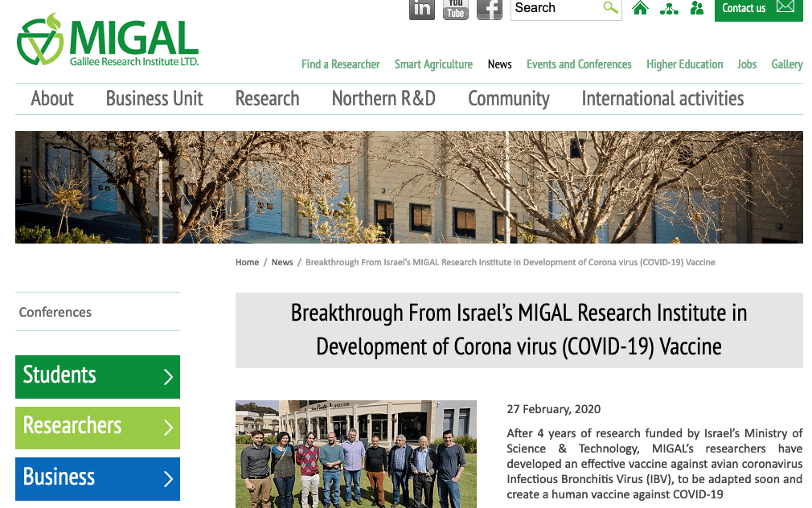Click the Students arrow chevron
This screenshot has height=508, width=812.
pos(168,376)
